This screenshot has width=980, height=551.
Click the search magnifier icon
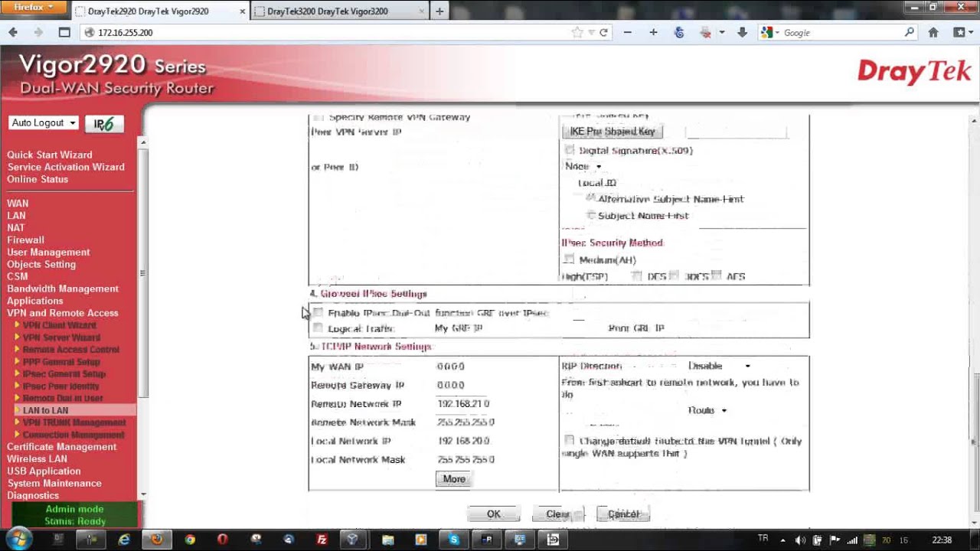pos(909,32)
